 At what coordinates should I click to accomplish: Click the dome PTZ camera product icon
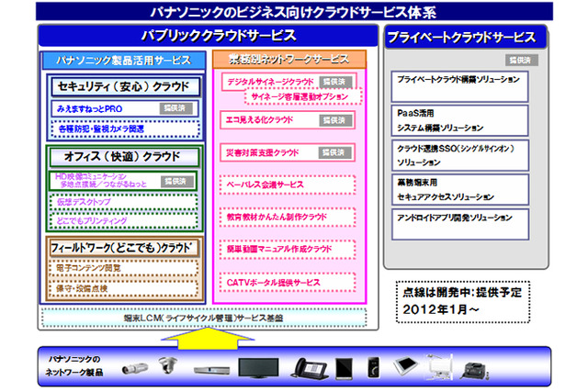[x=167, y=364]
